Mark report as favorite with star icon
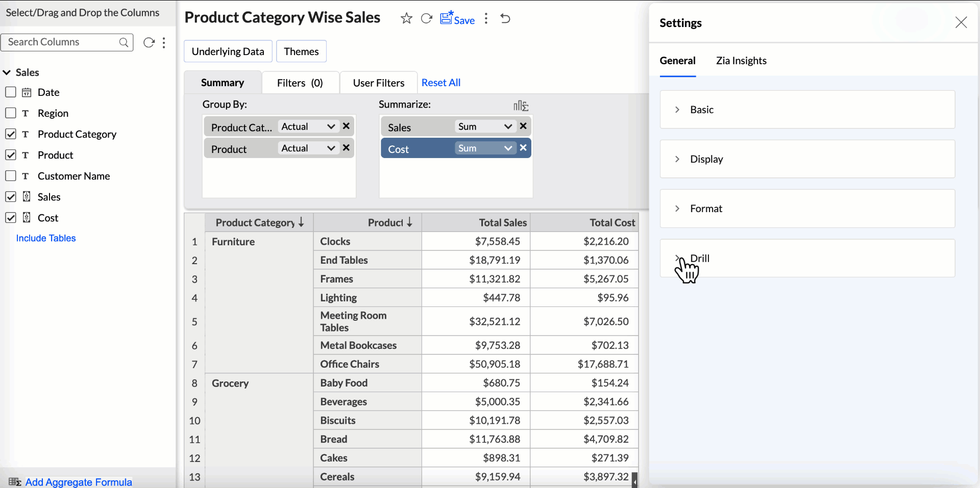The image size is (980, 488). [406, 19]
